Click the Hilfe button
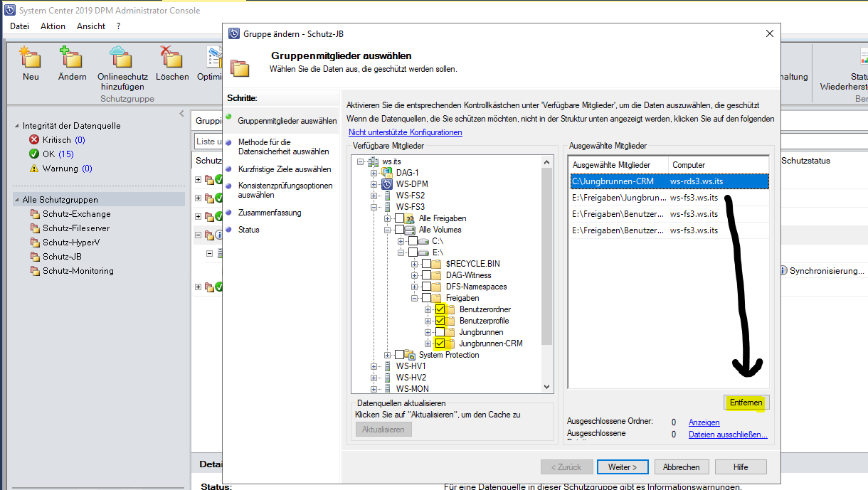The width and height of the screenshot is (868, 490). [741, 467]
